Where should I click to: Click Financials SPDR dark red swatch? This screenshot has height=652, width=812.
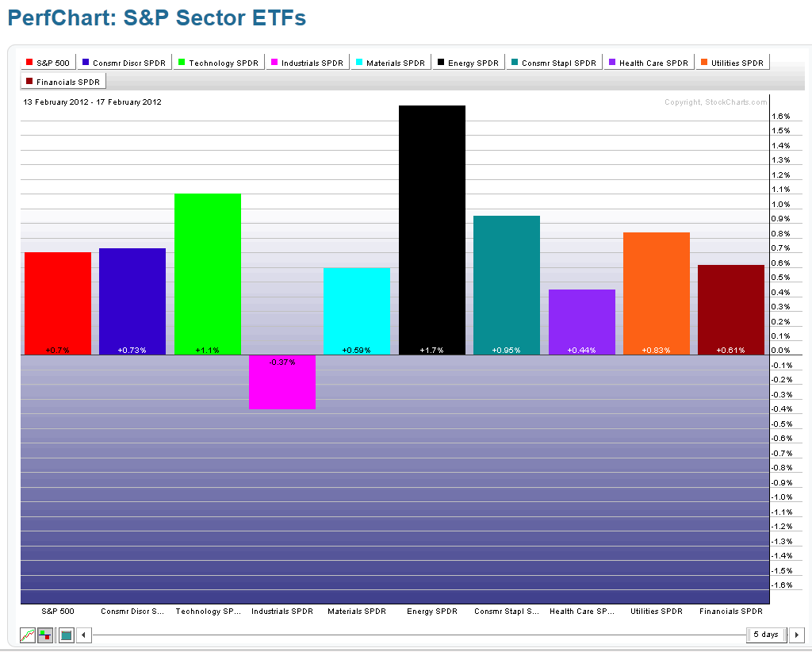[x=30, y=81]
